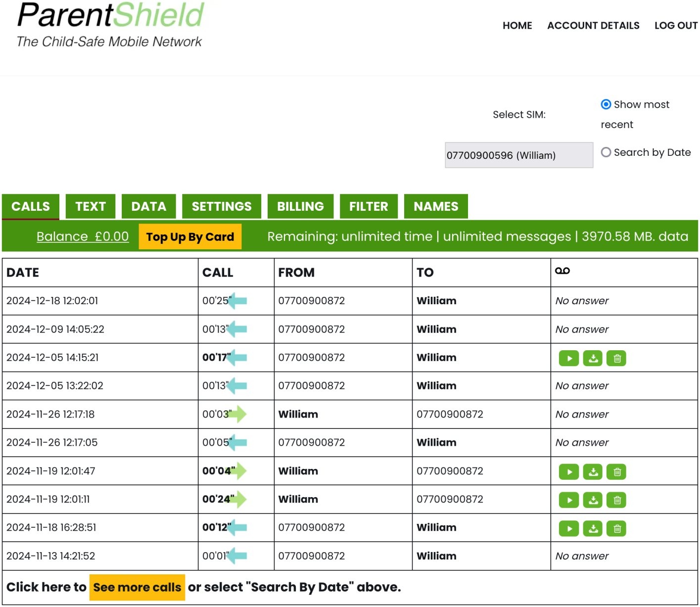Download the voicemail recorded 2024-11-19 12:01:47
700x607 pixels.
(593, 471)
